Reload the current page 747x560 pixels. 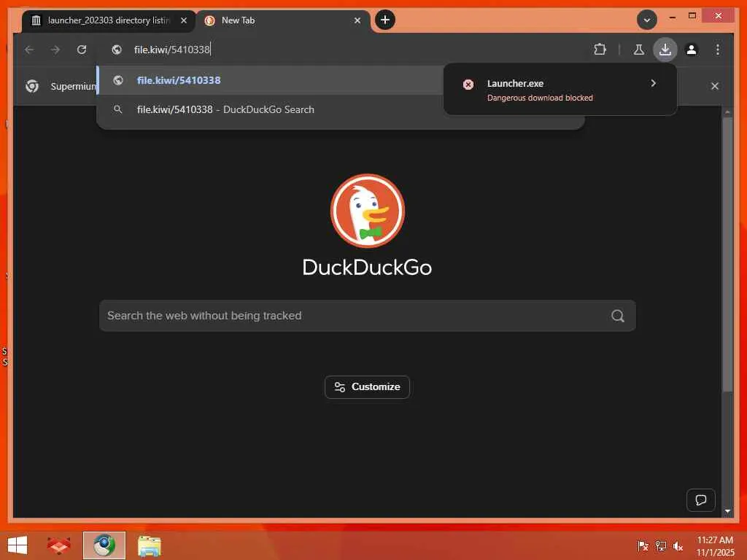click(x=82, y=50)
